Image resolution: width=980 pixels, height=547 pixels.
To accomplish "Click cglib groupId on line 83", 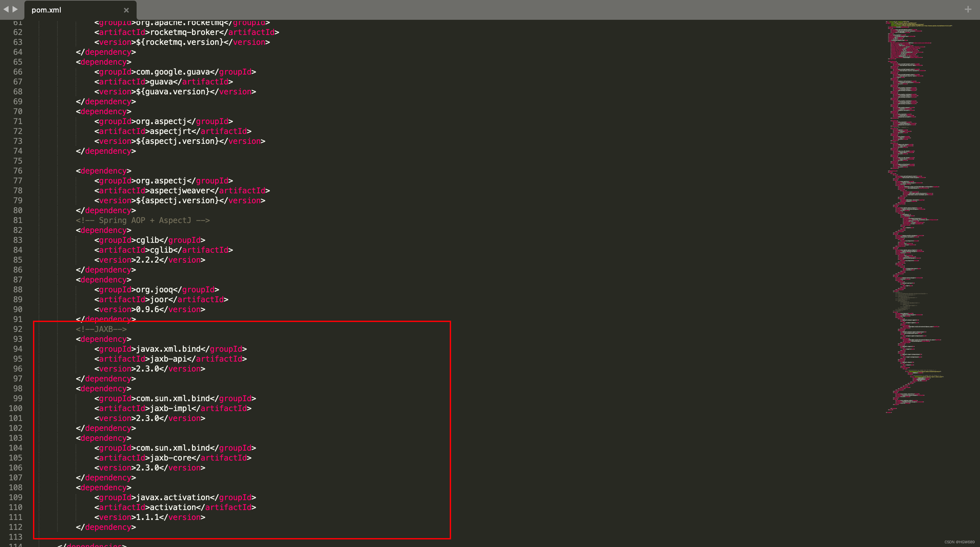I will (147, 240).
